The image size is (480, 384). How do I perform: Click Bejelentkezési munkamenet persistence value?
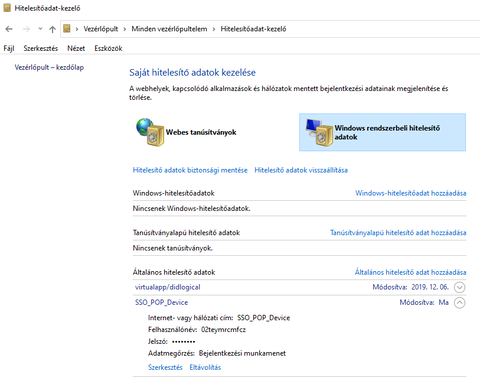242,353
